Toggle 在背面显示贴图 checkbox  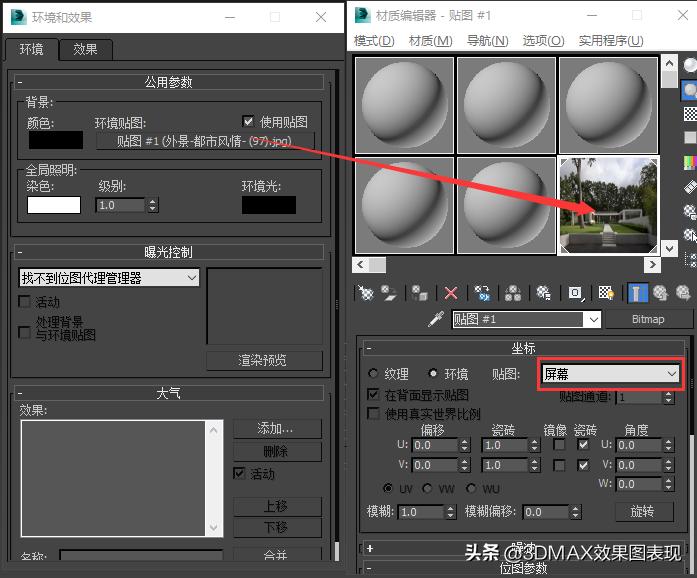[x=373, y=394]
